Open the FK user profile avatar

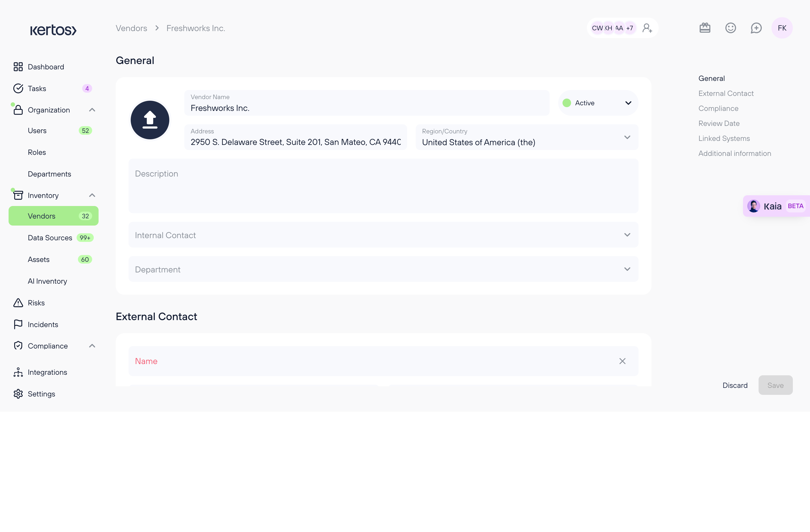pyautogui.click(x=782, y=28)
